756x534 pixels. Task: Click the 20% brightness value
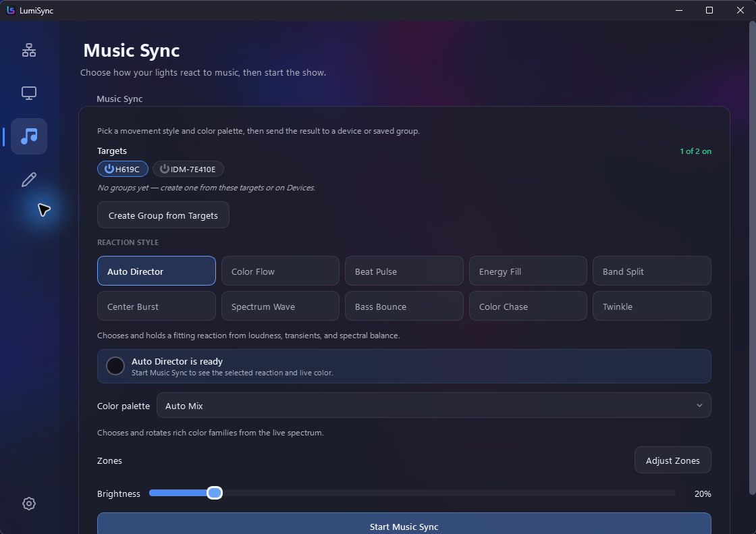[x=703, y=494]
